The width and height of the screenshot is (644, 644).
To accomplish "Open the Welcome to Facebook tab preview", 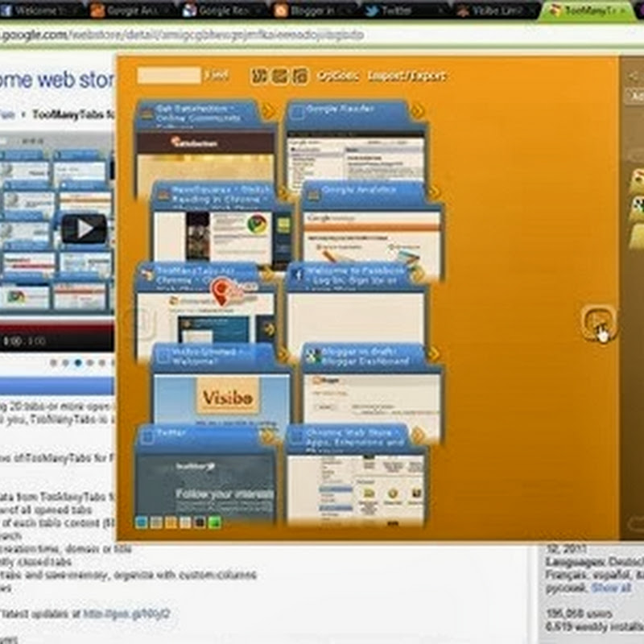I will pyautogui.click(x=356, y=318).
